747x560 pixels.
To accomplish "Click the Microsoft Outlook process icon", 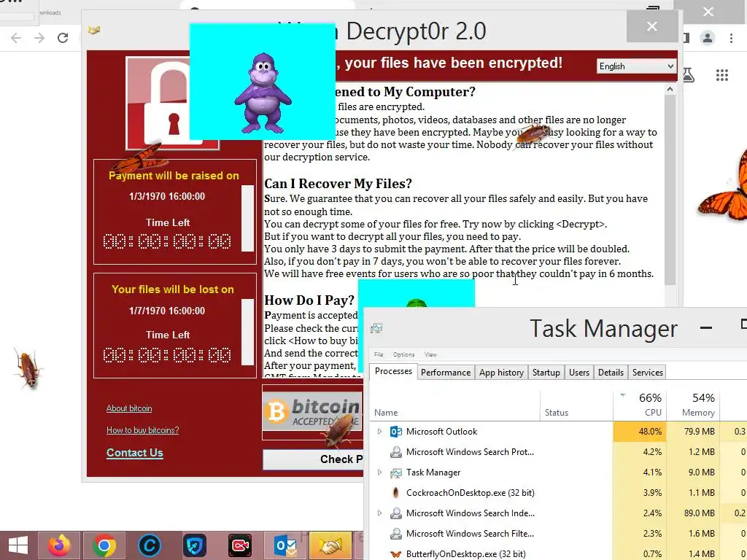I will tap(396, 432).
